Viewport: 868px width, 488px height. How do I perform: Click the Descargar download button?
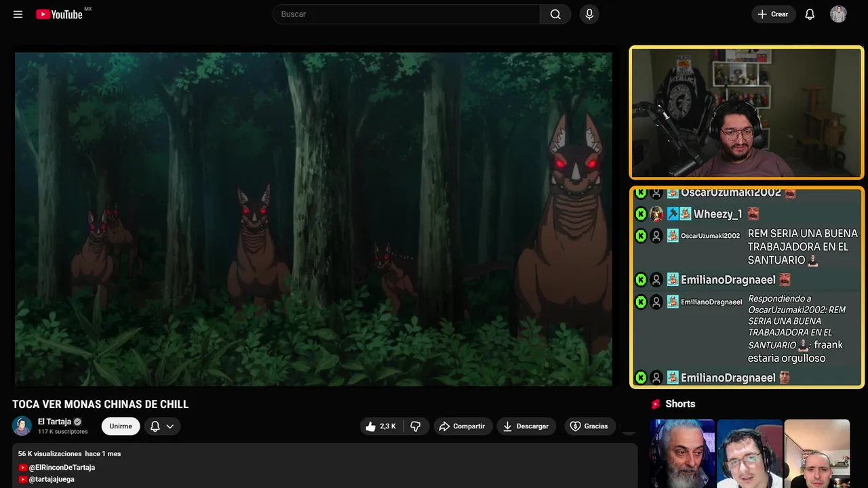coord(526,426)
